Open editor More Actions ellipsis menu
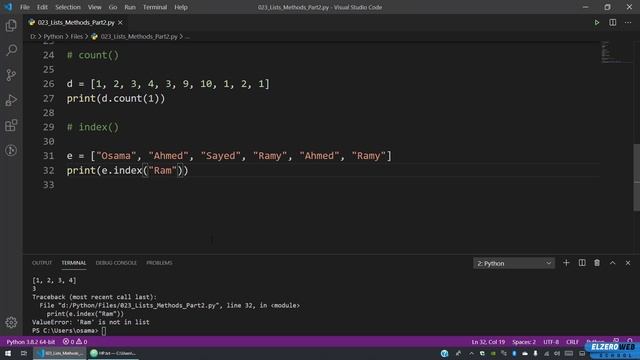The height and width of the screenshot is (360, 640). click(628, 22)
